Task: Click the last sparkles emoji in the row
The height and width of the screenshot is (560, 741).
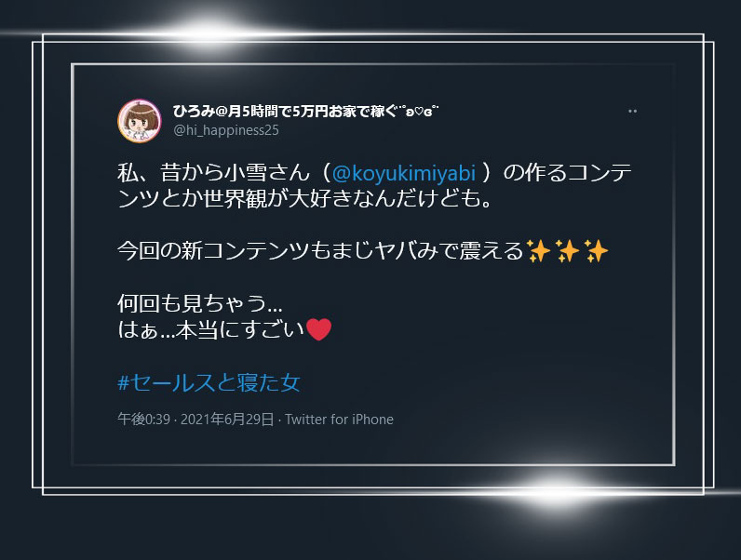Action: click(x=596, y=251)
